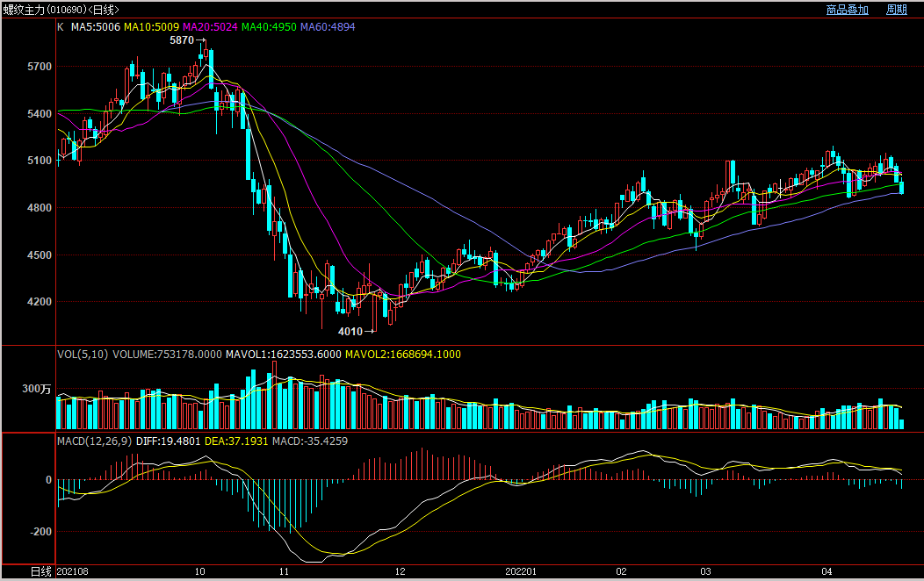
Task: Click the yellow DEA:37.1931 label
Action: [x=236, y=441]
